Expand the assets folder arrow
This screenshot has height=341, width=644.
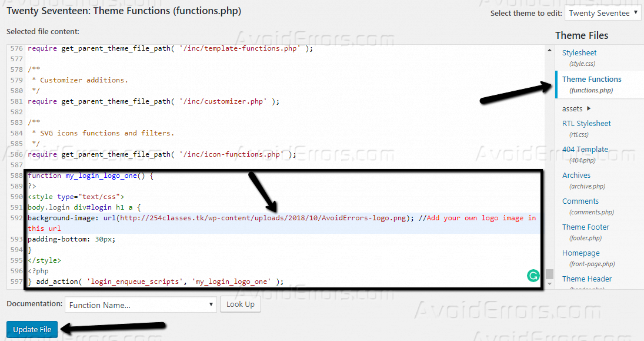click(589, 108)
